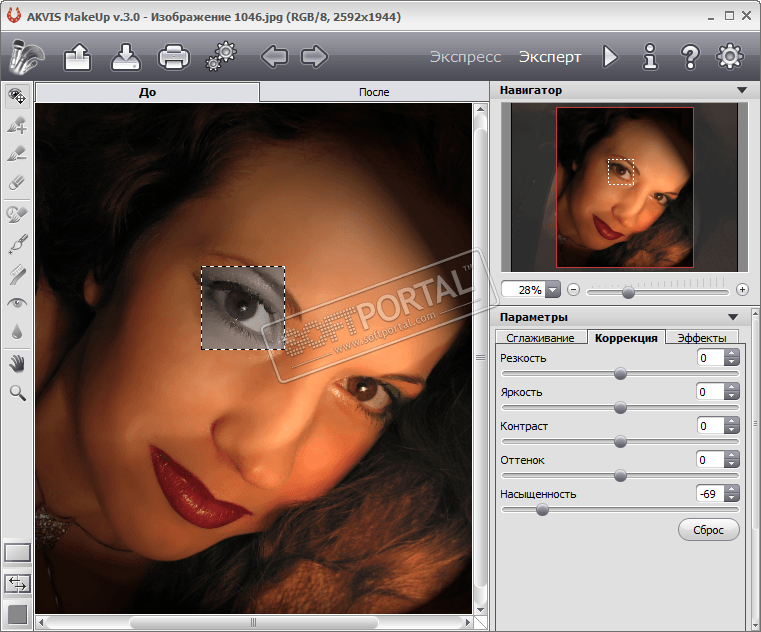Select the red-eye removal eye tool

[17, 302]
